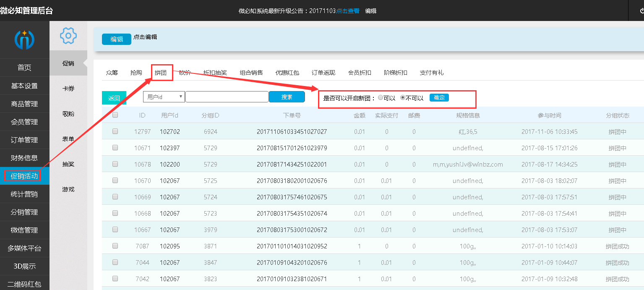The width and height of the screenshot is (644, 290).
Task: Tick the select-all checkbox in table header
Action: [x=115, y=115]
